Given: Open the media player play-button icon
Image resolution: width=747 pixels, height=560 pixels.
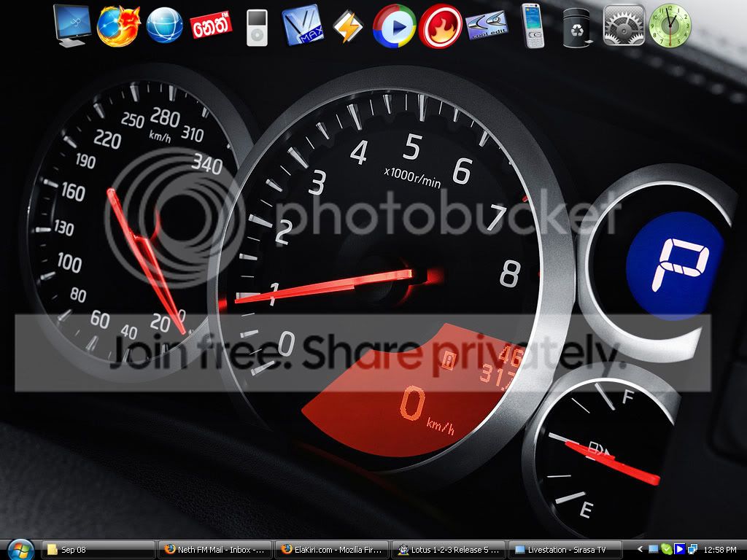Looking at the screenshot, I should tap(394, 26).
